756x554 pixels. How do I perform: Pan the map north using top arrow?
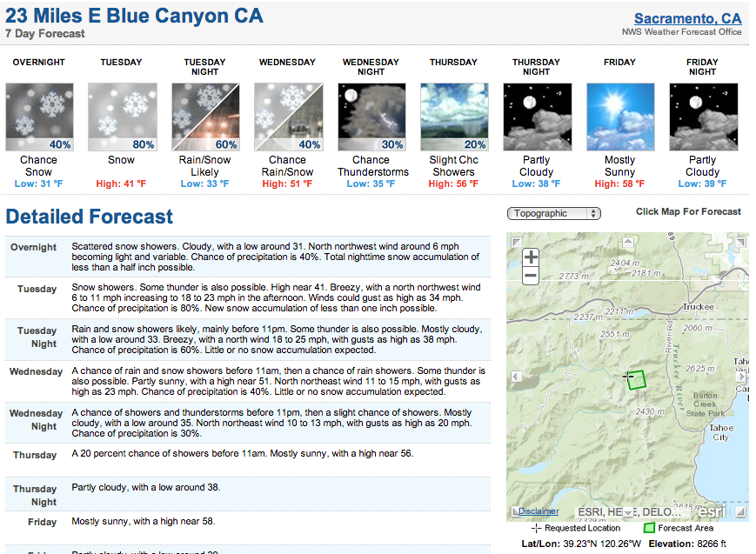(628, 242)
